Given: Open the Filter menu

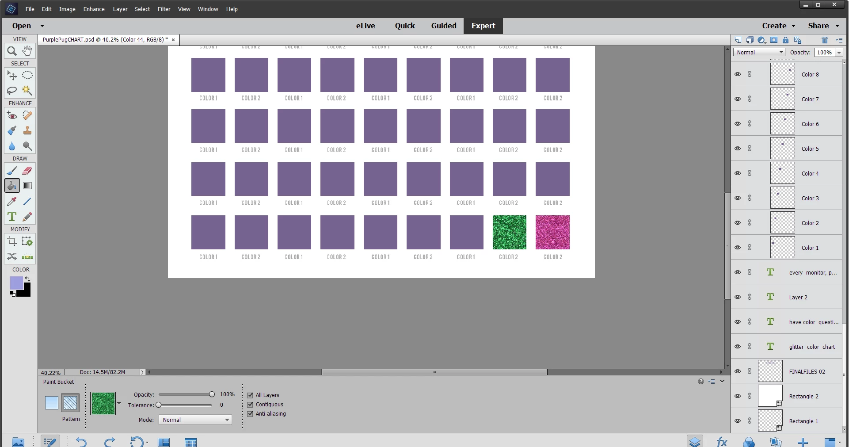Looking at the screenshot, I should pos(164,9).
